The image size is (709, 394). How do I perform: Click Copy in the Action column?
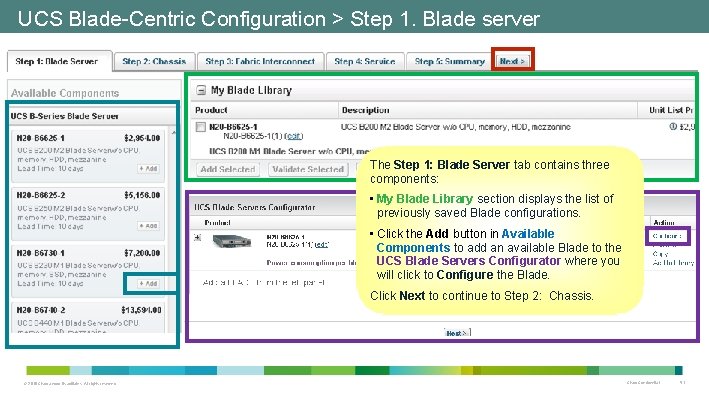click(660, 254)
